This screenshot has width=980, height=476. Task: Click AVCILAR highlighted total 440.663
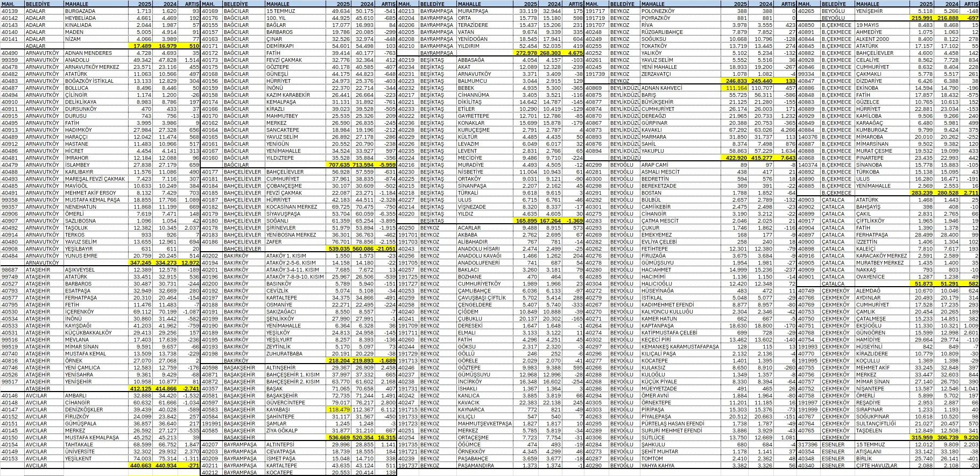(x=142, y=465)
